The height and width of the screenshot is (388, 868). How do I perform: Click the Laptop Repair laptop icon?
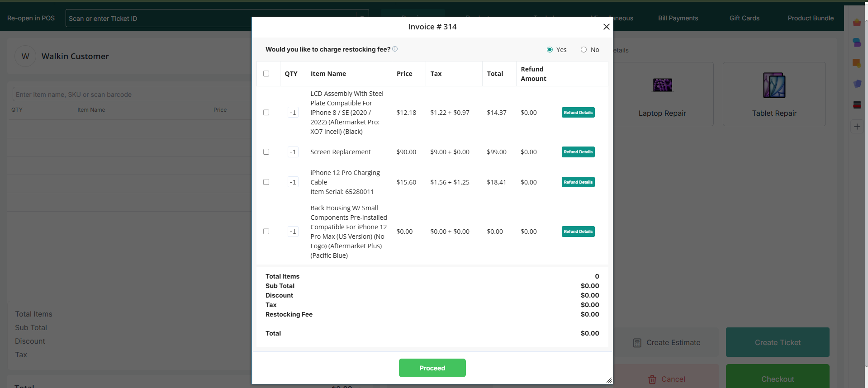click(662, 85)
